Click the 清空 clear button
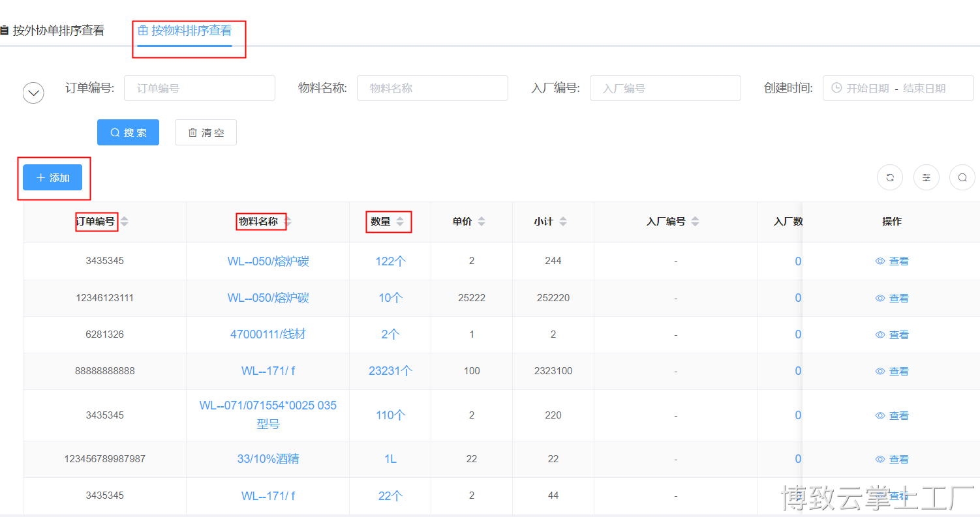The width and height of the screenshot is (980, 517). tap(206, 132)
